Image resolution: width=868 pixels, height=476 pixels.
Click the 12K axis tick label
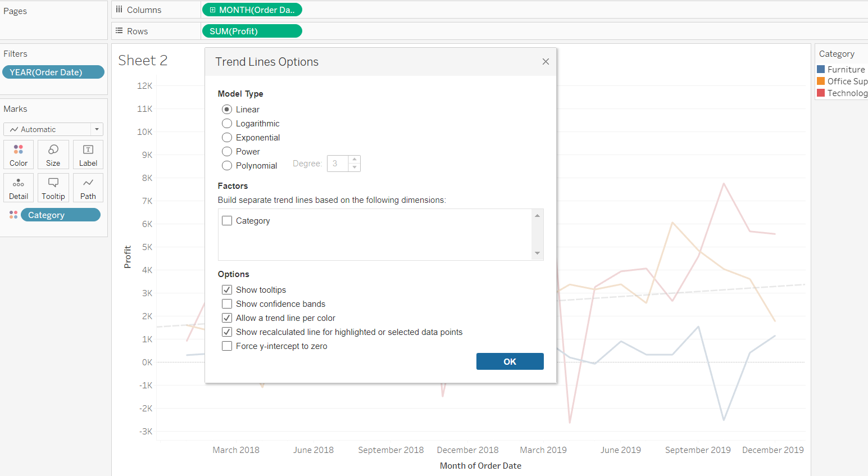pos(144,85)
